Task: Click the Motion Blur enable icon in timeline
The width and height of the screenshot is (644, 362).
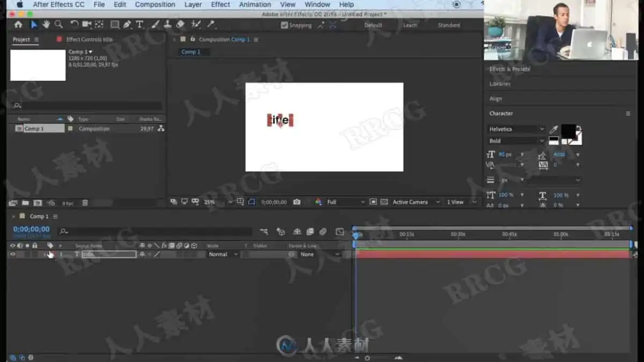Action: tap(323, 232)
